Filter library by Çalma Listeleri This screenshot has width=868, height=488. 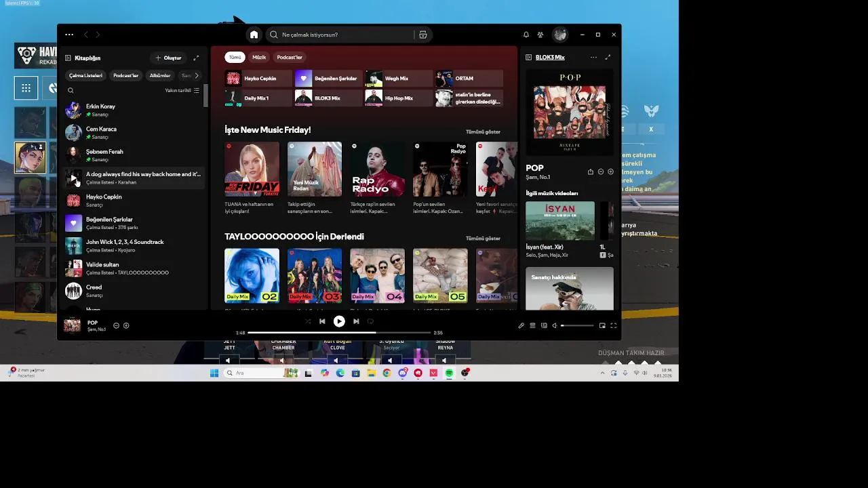[85, 75]
